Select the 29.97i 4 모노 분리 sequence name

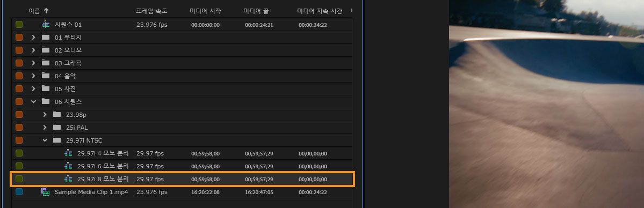(103, 153)
